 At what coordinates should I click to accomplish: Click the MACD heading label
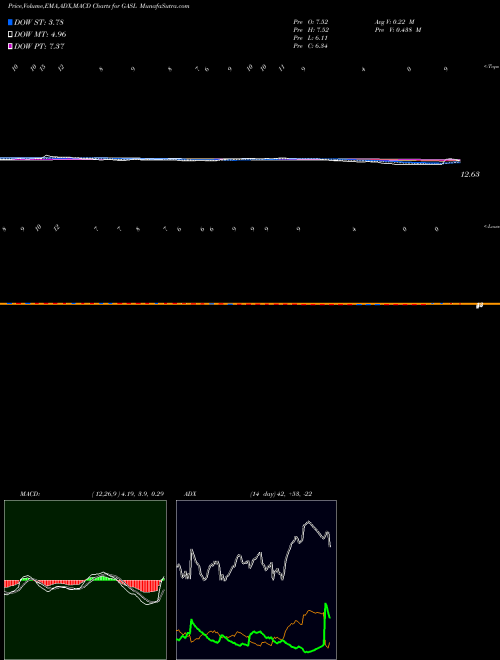click(30, 494)
